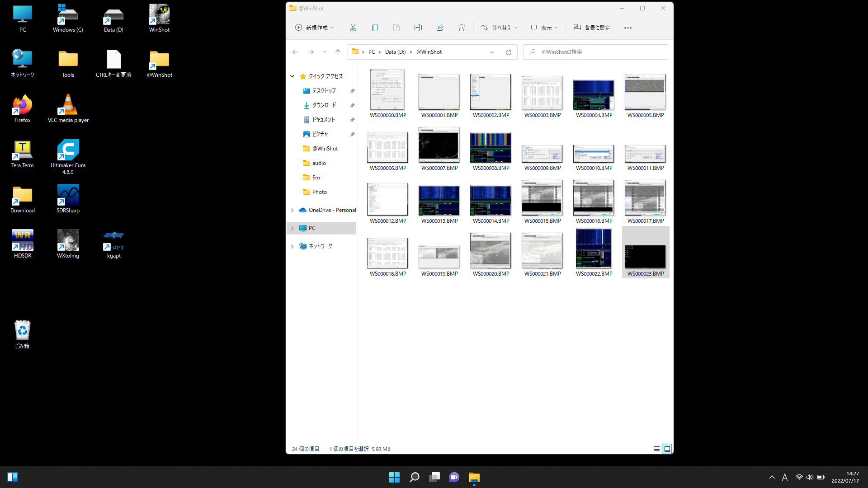Image resolution: width=868 pixels, height=488 pixels.
Task: Click the File Explorer icon on the taskbar
Action: coord(474,477)
